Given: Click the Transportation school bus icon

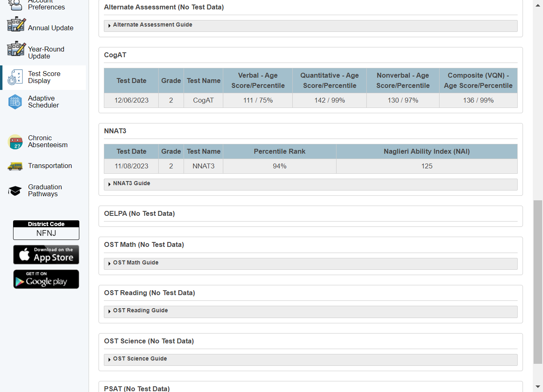Looking at the screenshot, I should click(15, 166).
